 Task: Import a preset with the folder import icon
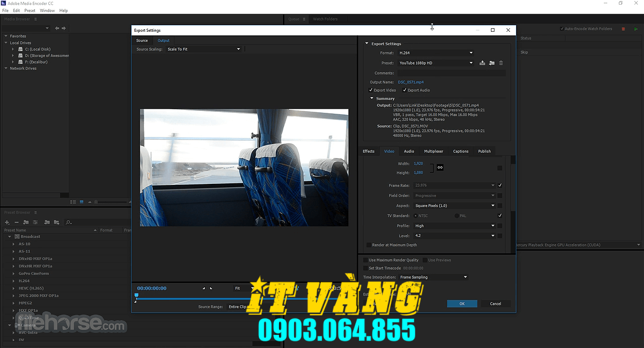[491, 62]
